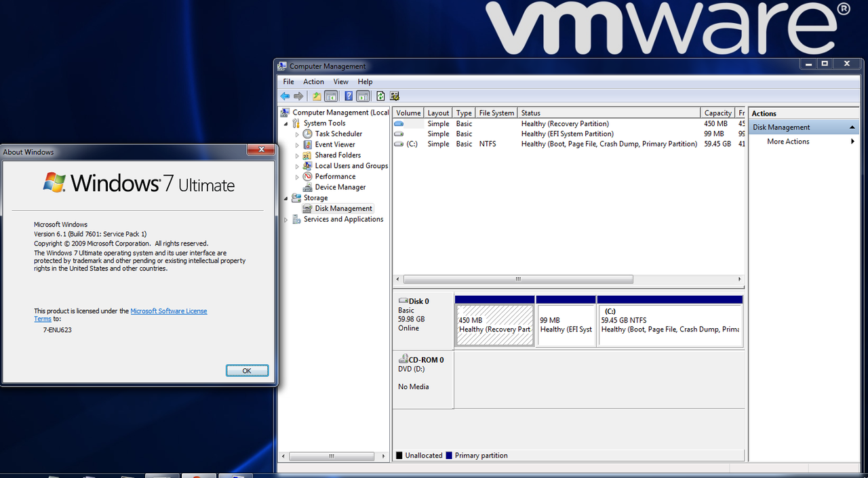Click the "No Media" CD-ROM text
The width and height of the screenshot is (868, 478).
pos(413,386)
